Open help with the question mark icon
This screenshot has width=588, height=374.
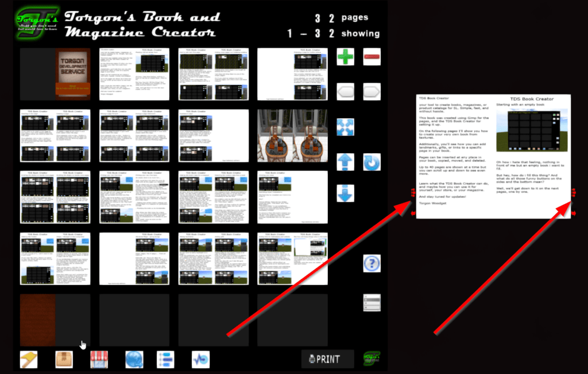coord(372,263)
